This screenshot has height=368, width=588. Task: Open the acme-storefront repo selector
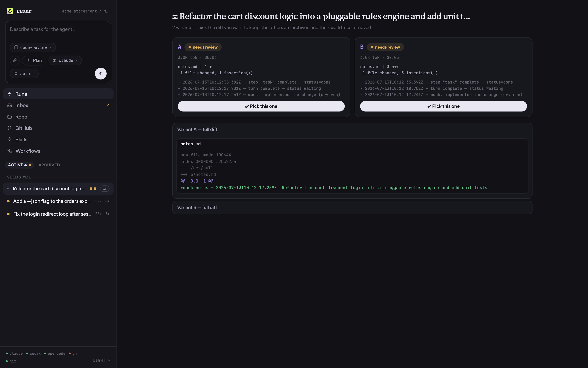click(85, 11)
